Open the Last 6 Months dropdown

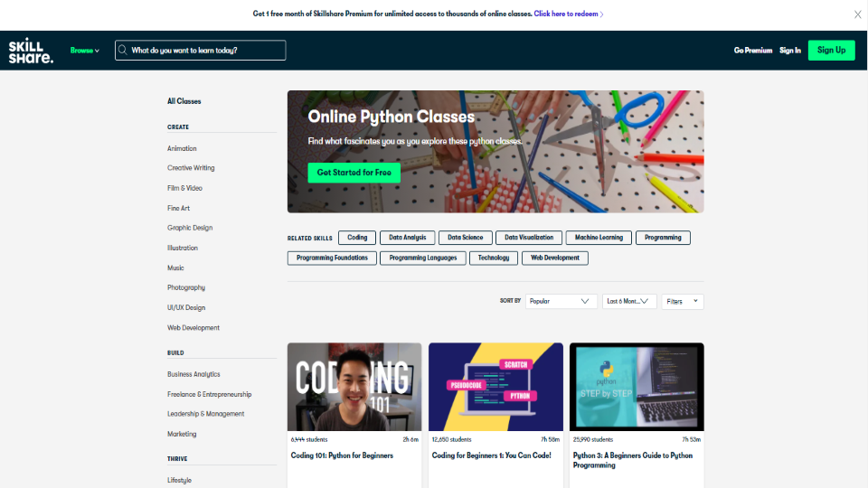(629, 302)
